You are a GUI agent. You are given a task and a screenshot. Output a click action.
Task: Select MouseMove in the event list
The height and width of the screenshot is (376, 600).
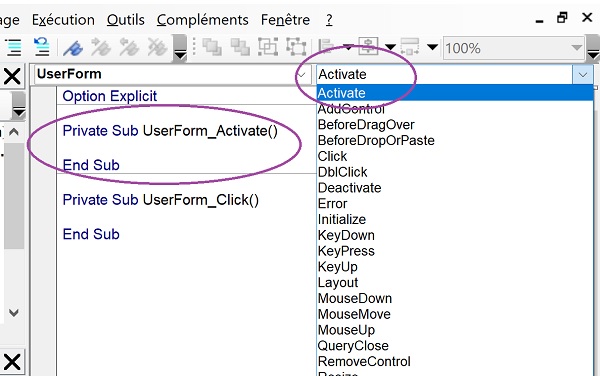pyautogui.click(x=455, y=314)
